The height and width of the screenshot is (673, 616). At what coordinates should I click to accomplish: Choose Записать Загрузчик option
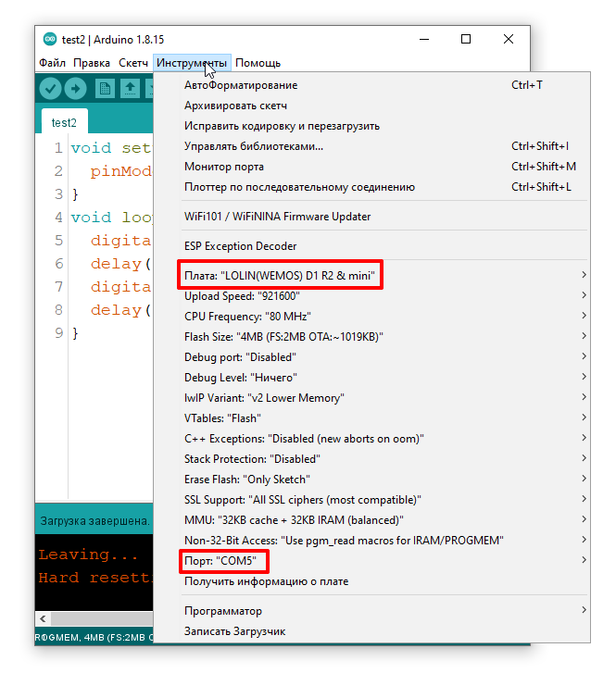point(234,631)
